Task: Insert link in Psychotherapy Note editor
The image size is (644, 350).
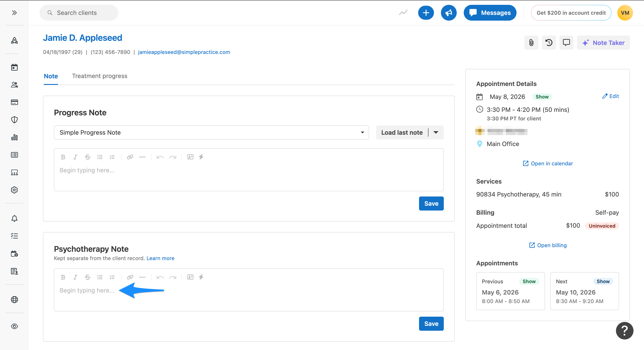Action: [x=130, y=277]
